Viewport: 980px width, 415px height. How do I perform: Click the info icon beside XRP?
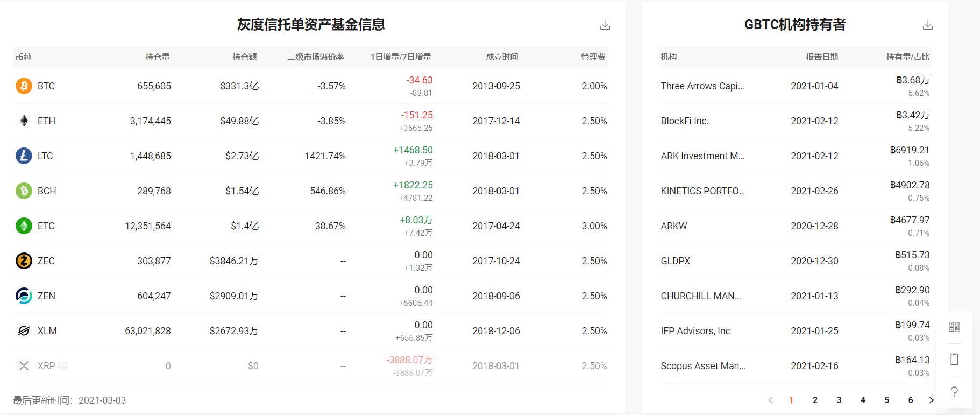pyautogui.click(x=63, y=365)
